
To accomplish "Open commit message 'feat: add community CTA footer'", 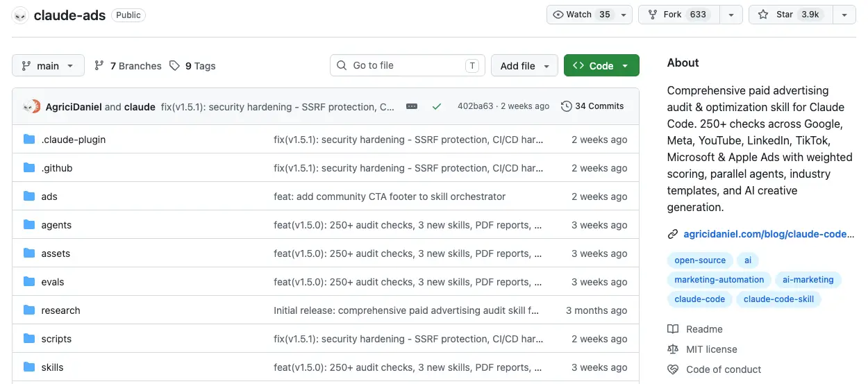I will [x=390, y=197].
